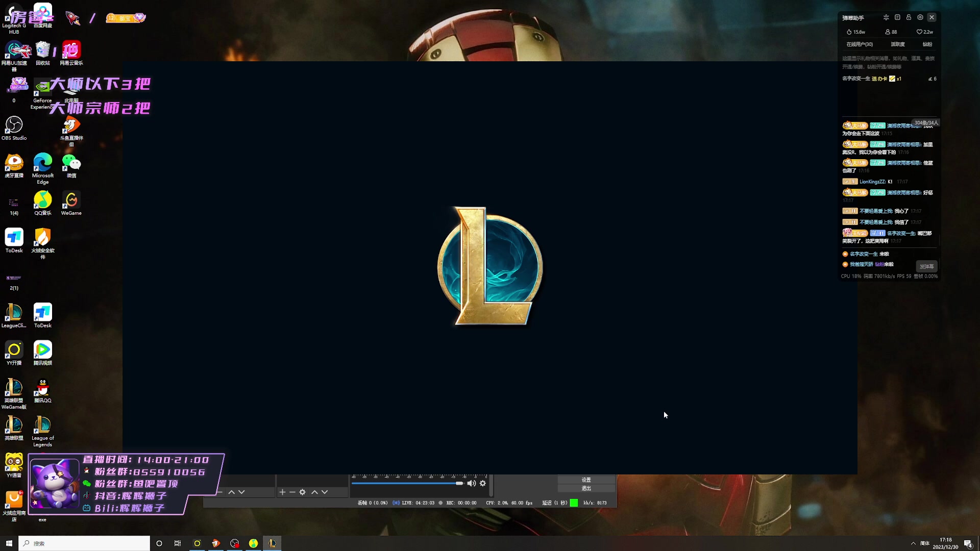Open the 弹幕助手 settings gear icon
This screenshot has width=980, height=551.
[x=920, y=17]
